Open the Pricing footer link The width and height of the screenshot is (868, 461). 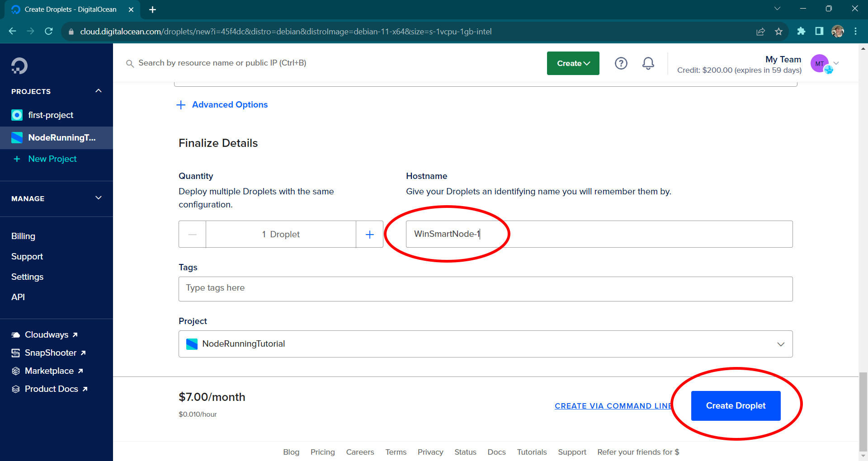coord(323,452)
